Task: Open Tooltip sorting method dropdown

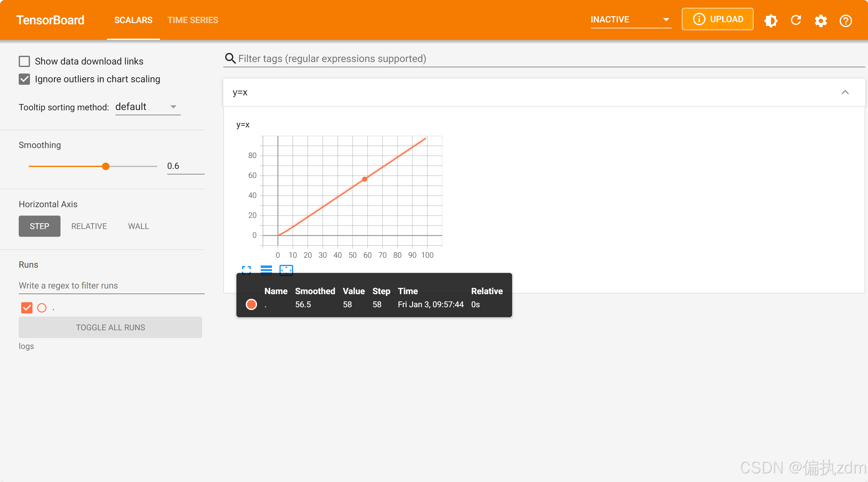Action: tap(148, 107)
